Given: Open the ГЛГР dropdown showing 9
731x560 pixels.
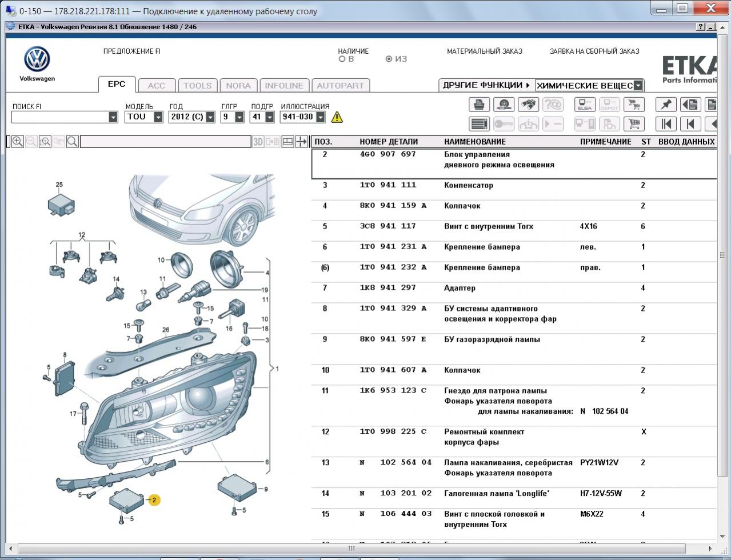Looking at the screenshot, I should click(x=239, y=117).
